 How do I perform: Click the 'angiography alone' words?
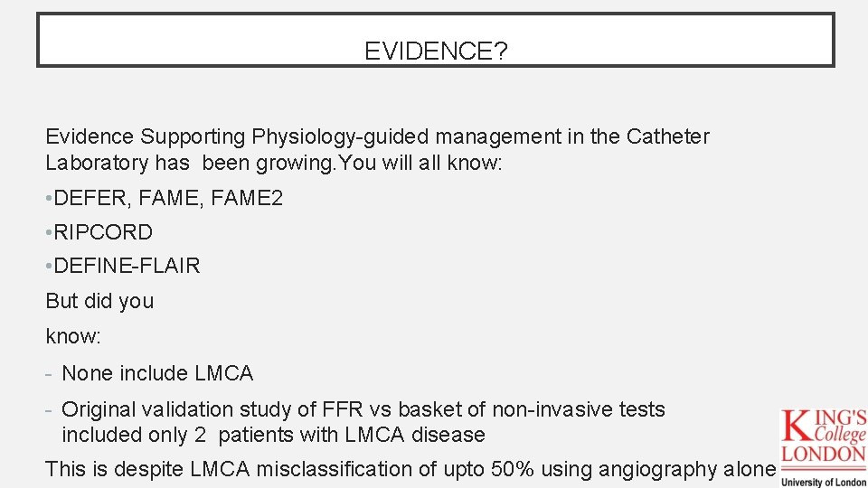coord(687,469)
